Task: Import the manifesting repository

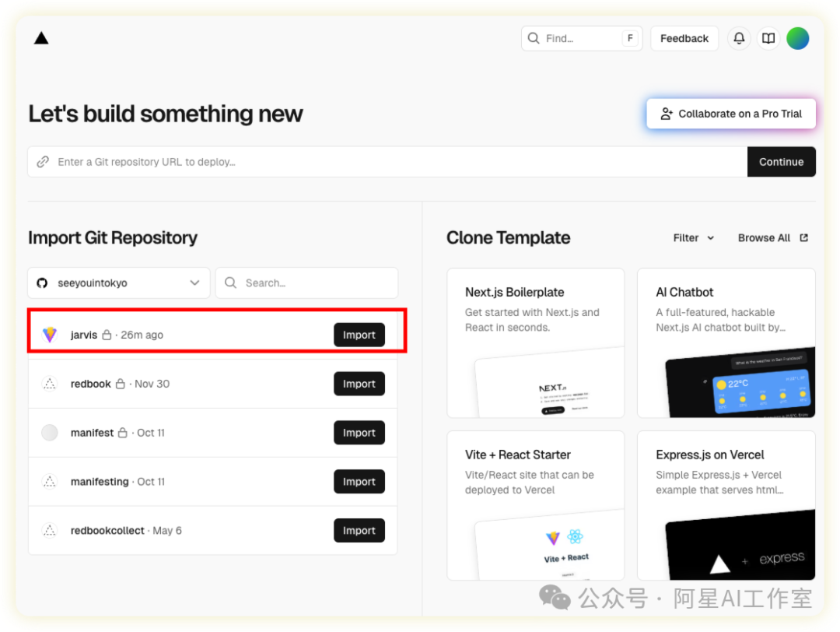Action: click(359, 481)
